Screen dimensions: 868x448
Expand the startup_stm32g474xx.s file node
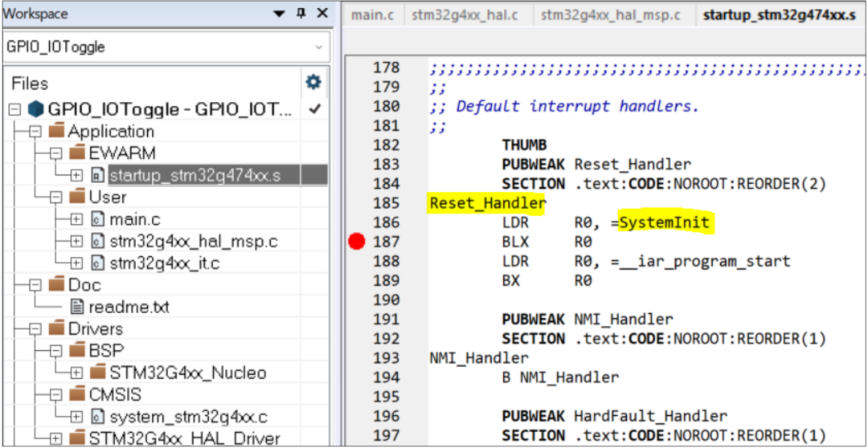coord(76,175)
